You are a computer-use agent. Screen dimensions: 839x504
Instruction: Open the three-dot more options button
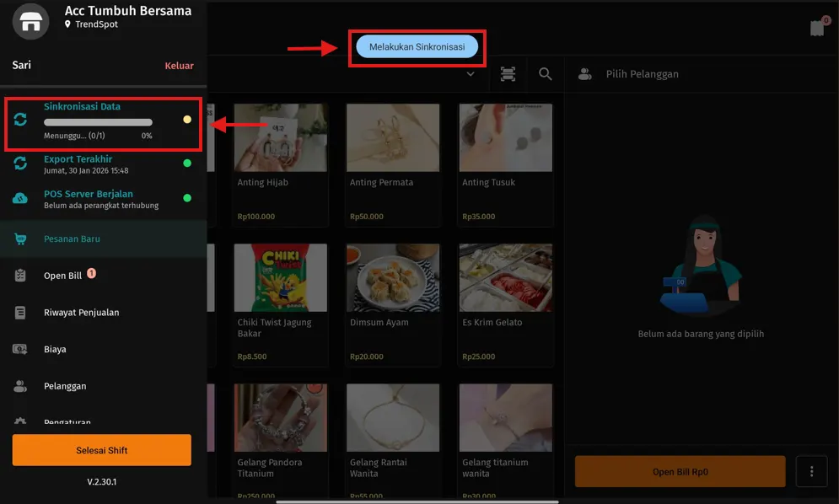[x=812, y=472]
